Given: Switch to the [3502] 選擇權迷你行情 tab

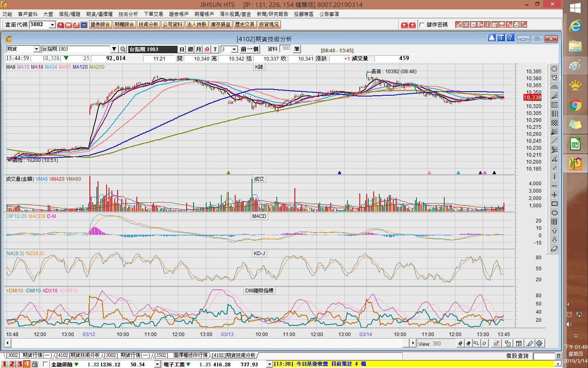Looking at the screenshot, I should click(x=181, y=355).
